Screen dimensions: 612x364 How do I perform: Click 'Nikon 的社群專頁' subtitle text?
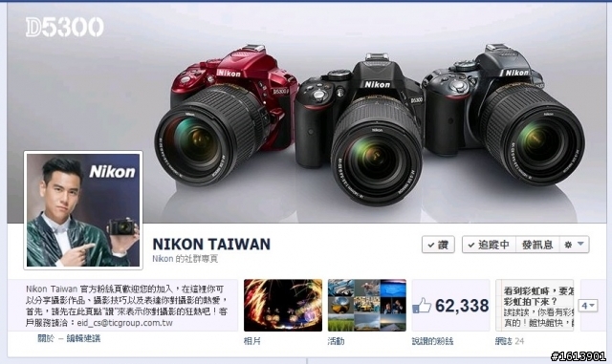pyautogui.click(x=185, y=259)
